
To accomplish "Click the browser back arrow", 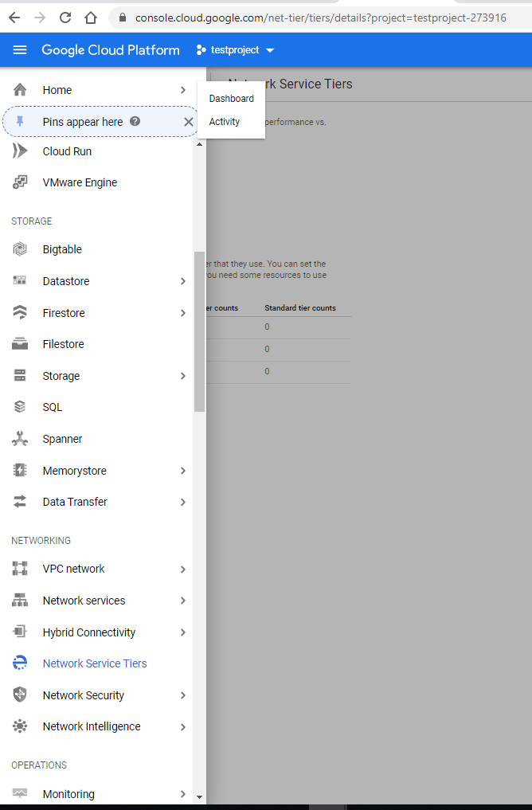I will (x=14, y=18).
